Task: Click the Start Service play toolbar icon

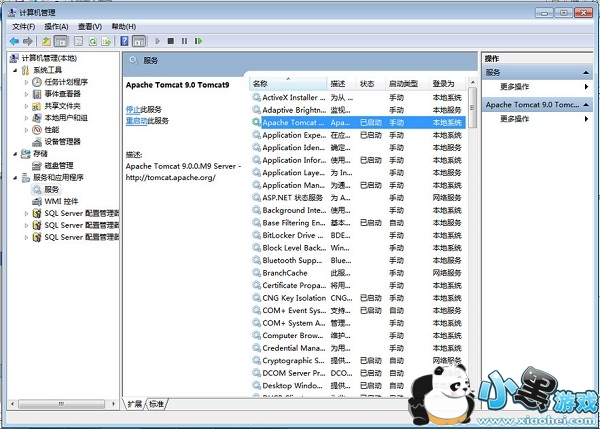Action: click(x=156, y=41)
